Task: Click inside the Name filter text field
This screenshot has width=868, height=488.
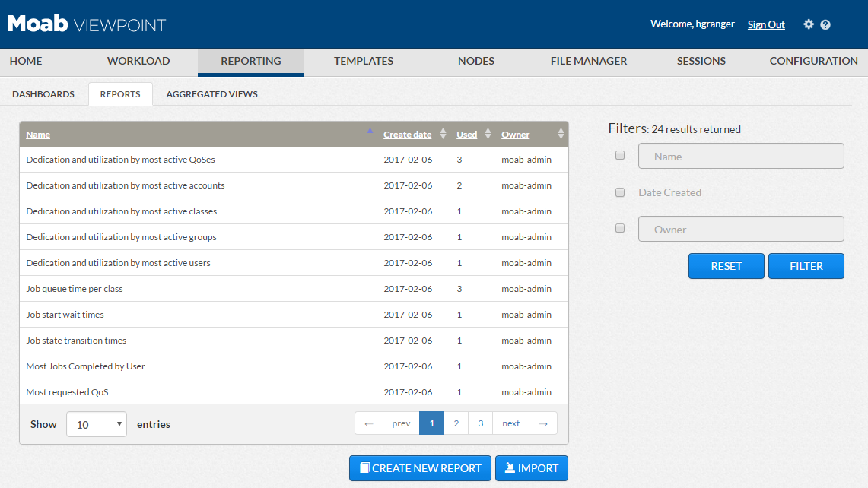Action: (739, 155)
